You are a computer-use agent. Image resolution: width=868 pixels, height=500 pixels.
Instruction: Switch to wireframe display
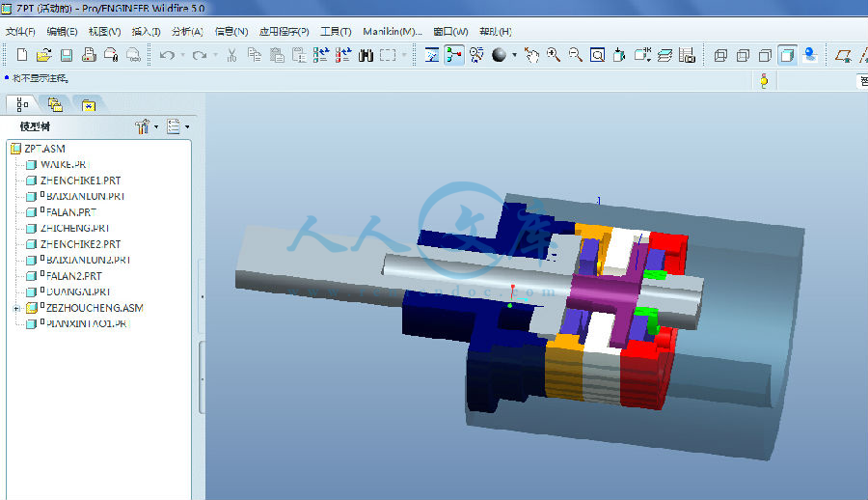tap(720, 55)
